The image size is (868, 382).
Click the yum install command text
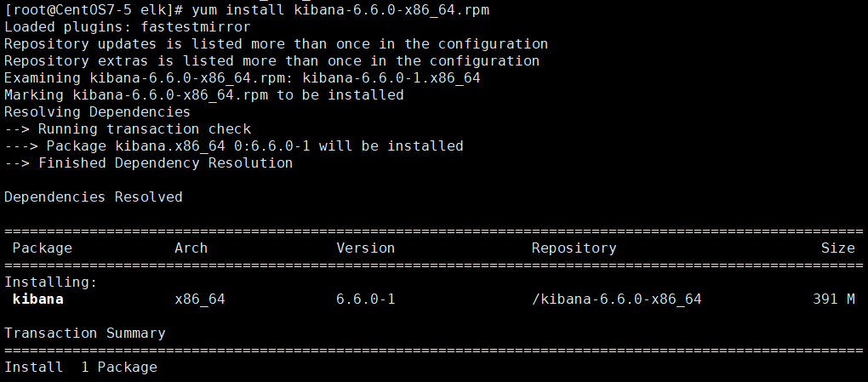[340, 10]
